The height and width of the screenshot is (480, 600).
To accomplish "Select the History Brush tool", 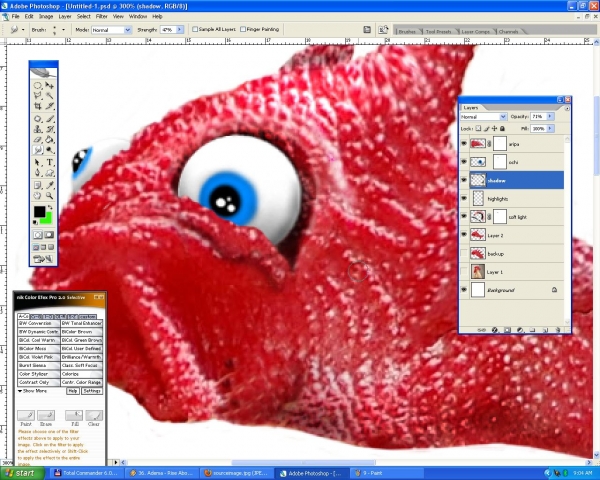I will coord(50,129).
